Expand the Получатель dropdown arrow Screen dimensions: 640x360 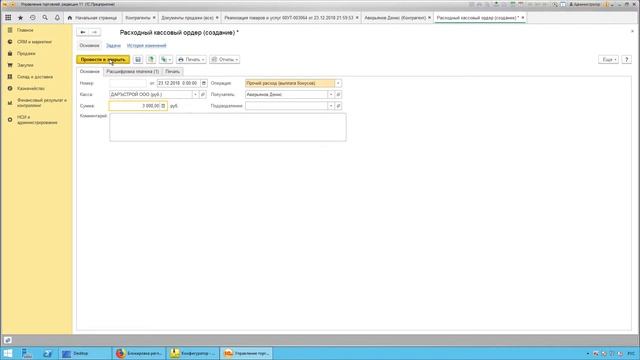coord(331,95)
